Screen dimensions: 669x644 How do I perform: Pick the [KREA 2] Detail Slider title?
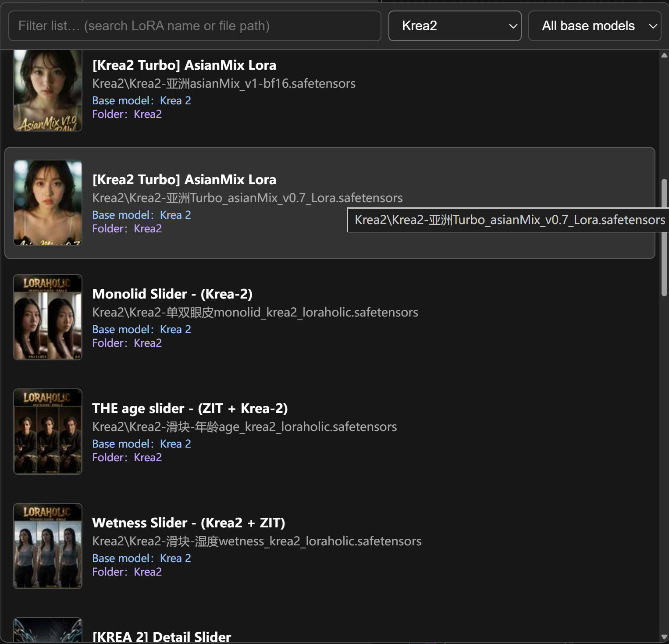[162, 637]
